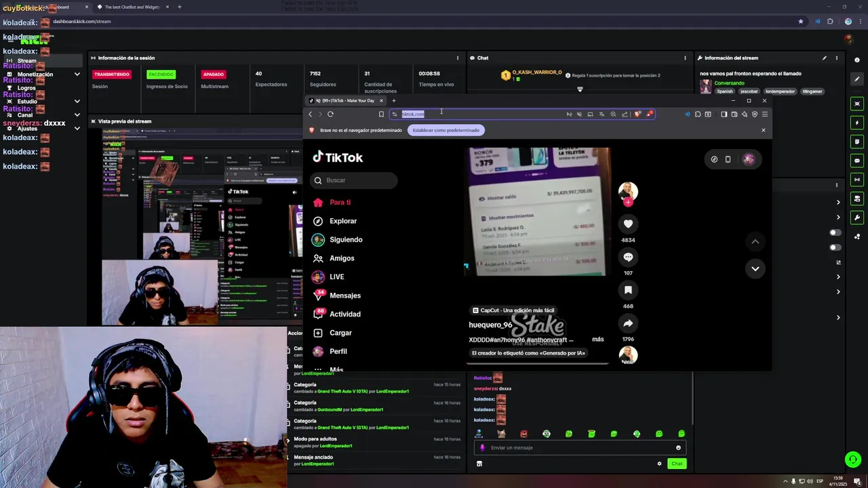This screenshot has height=488, width=868.
Task: Click the Conversando category link
Action: coord(729,83)
